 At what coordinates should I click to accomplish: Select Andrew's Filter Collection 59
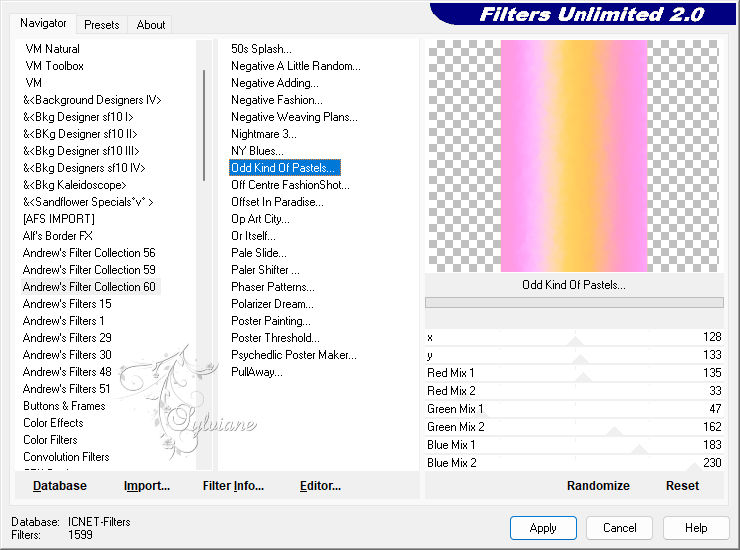[89, 270]
